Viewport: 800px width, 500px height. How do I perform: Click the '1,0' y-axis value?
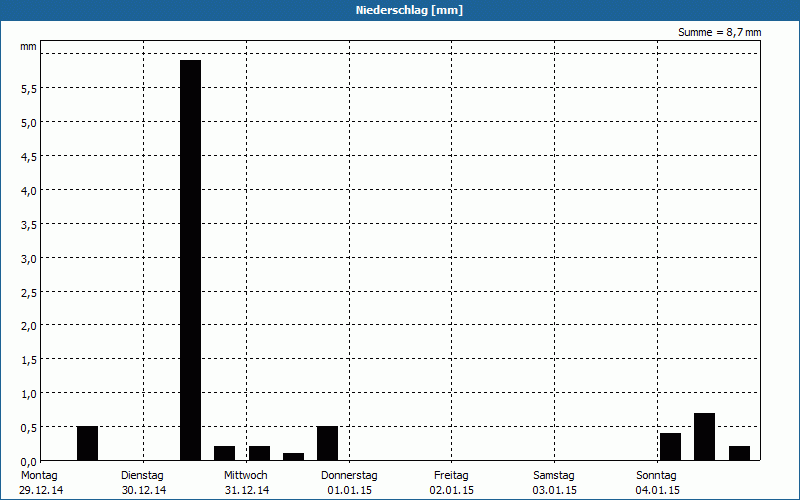[28, 393]
